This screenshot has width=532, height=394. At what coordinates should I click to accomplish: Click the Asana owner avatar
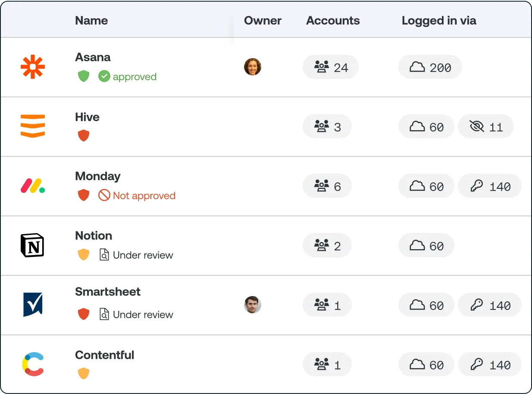pyautogui.click(x=252, y=67)
